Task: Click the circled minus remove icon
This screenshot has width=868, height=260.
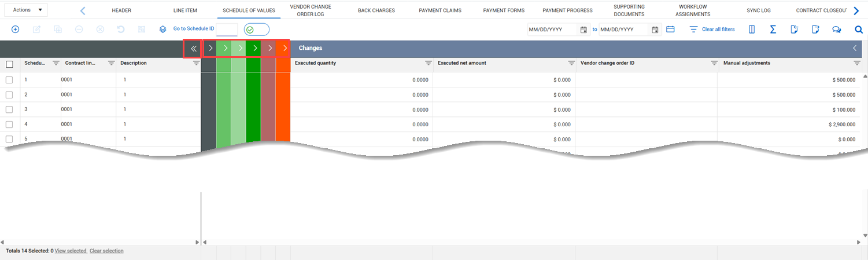Action: [x=79, y=29]
